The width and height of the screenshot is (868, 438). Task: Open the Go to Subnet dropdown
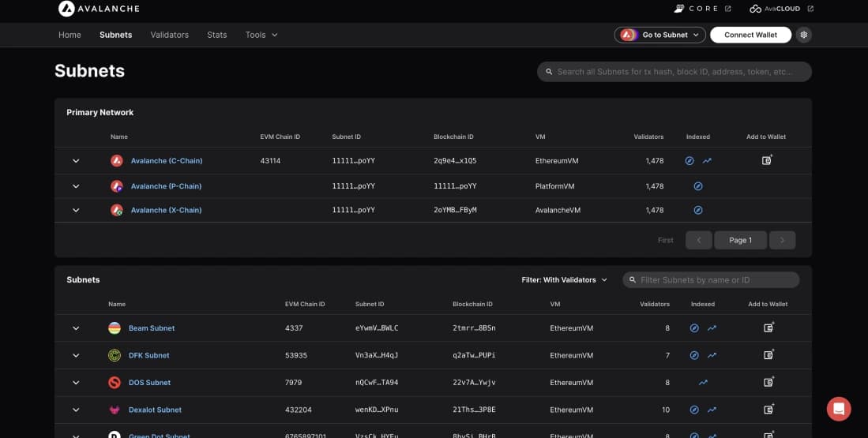tap(659, 35)
